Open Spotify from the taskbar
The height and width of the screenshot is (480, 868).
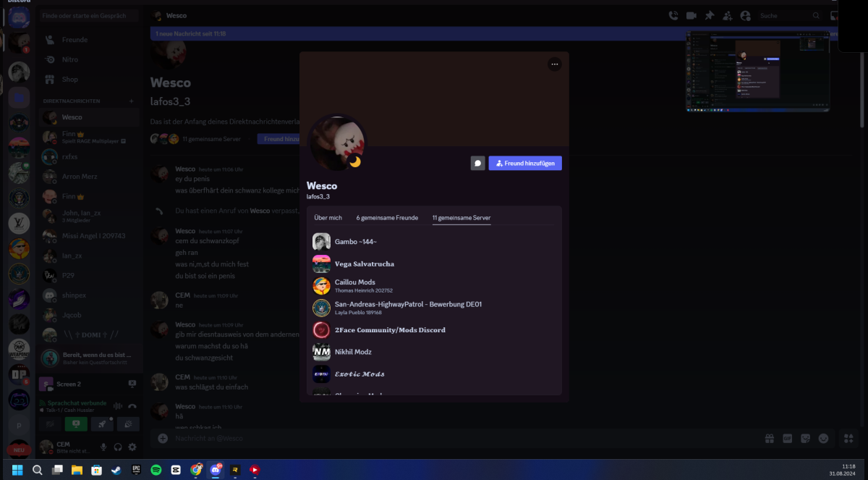click(x=156, y=470)
